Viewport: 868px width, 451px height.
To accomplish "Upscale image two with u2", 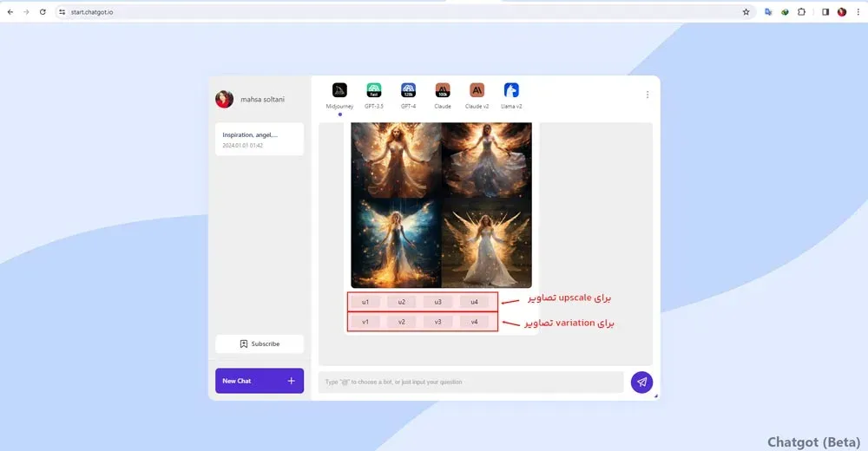I will point(401,302).
